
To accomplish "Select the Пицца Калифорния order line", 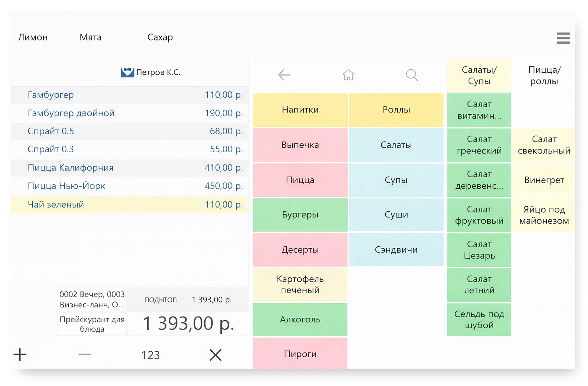I will pos(129,168).
